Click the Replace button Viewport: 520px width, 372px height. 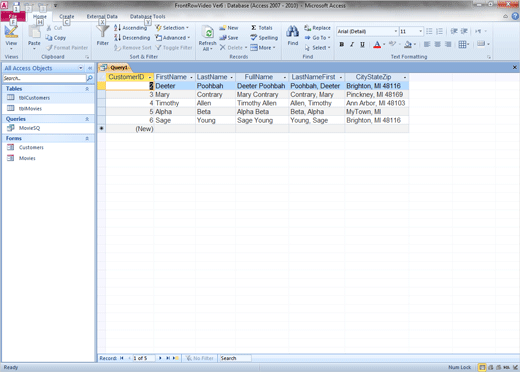coord(317,28)
